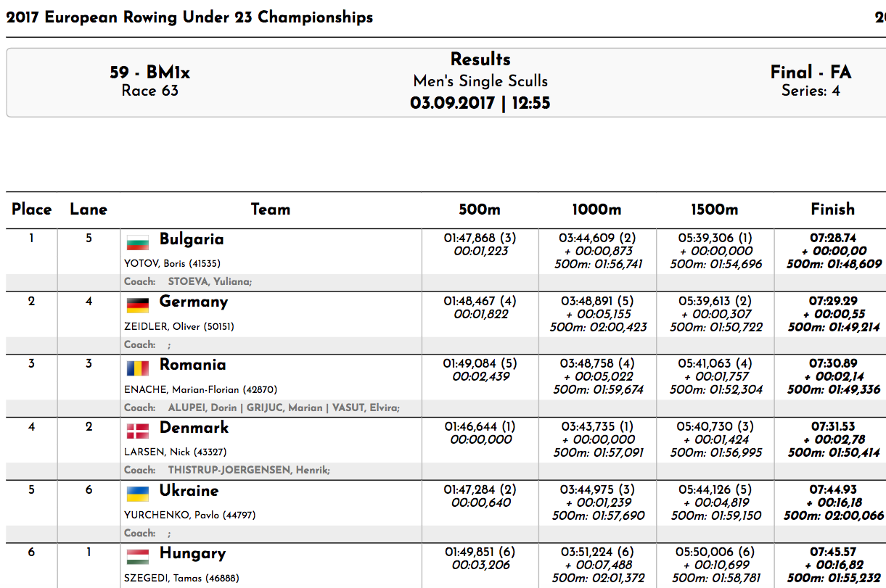Click the Germany flag icon
Image resolution: width=886 pixels, height=588 pixels.
tap(138, 305)
